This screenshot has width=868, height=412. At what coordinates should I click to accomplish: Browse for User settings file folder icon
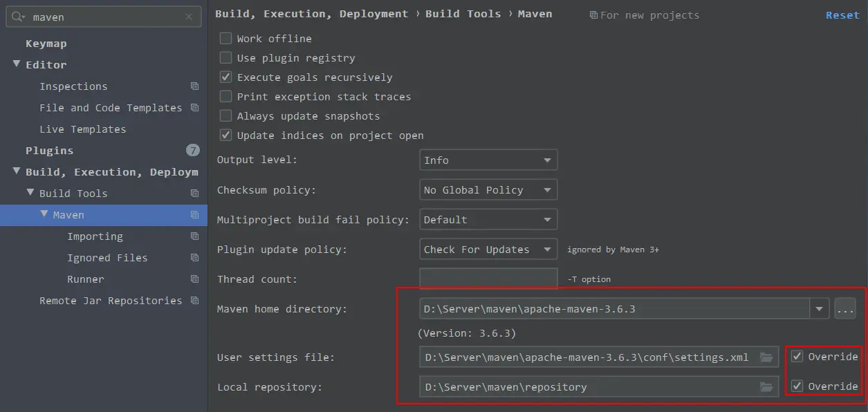[766, 357]
